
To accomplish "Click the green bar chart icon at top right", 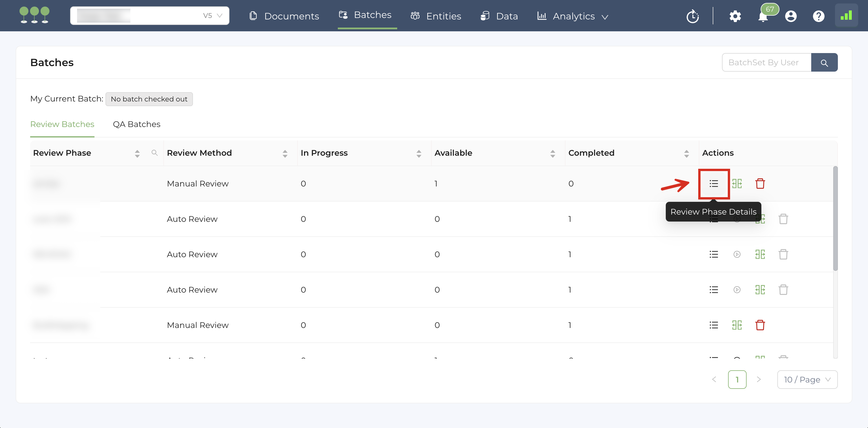I will [x=846, y=16].
